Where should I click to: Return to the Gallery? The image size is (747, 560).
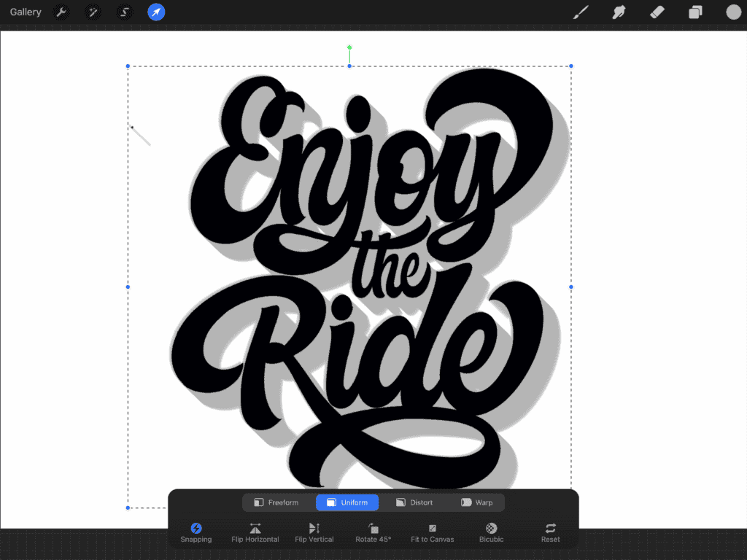(x=25, y=12)
